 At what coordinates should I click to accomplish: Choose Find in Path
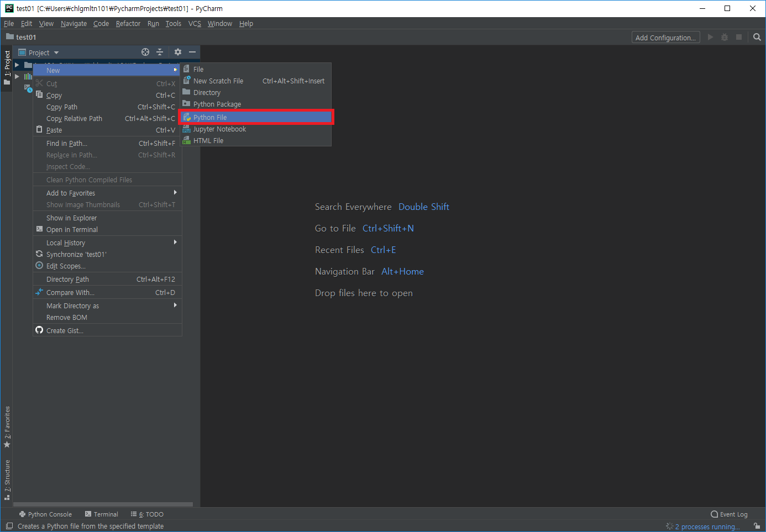coord(108,143)
